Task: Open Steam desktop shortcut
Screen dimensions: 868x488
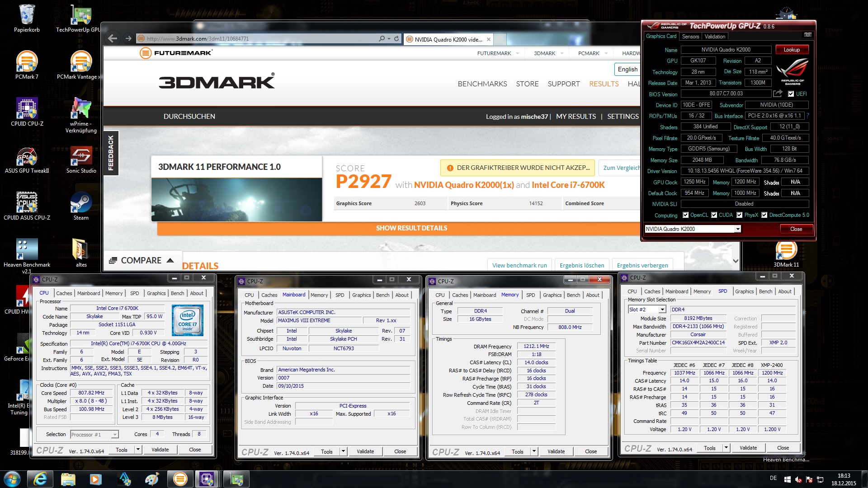Action: (x=81, y=206)
